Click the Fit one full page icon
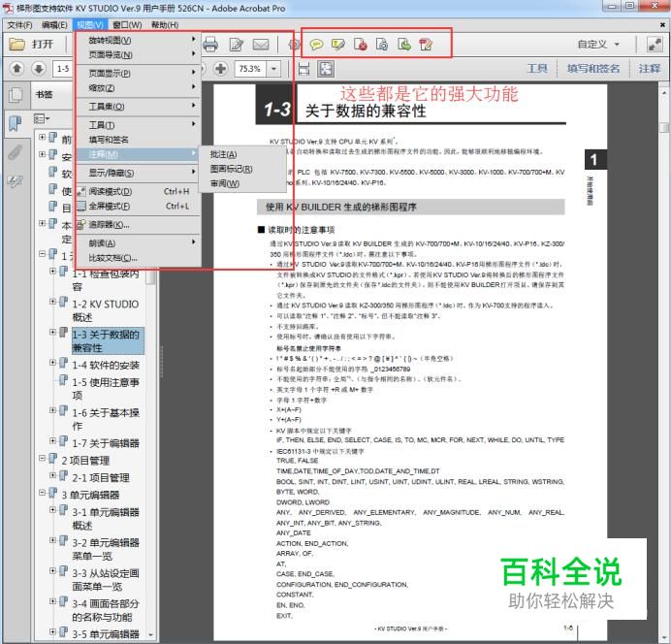The height and width of the screenshot is (644, 671). point(326,69)
